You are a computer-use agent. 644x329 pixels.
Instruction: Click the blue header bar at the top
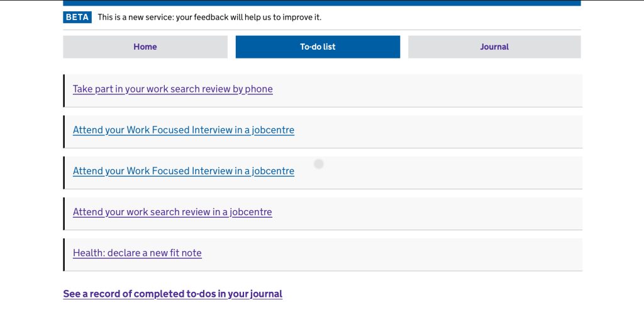click(321, 3)
